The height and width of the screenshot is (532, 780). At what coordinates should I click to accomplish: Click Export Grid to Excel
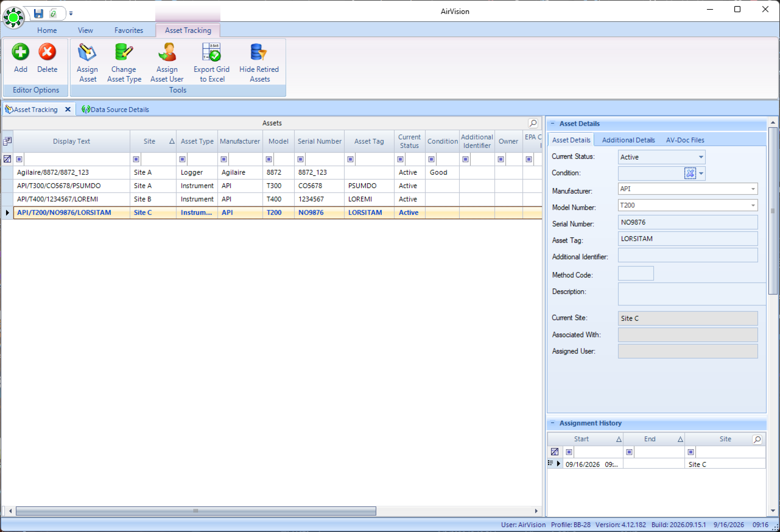pyautogui.click(x=211, y=63)
